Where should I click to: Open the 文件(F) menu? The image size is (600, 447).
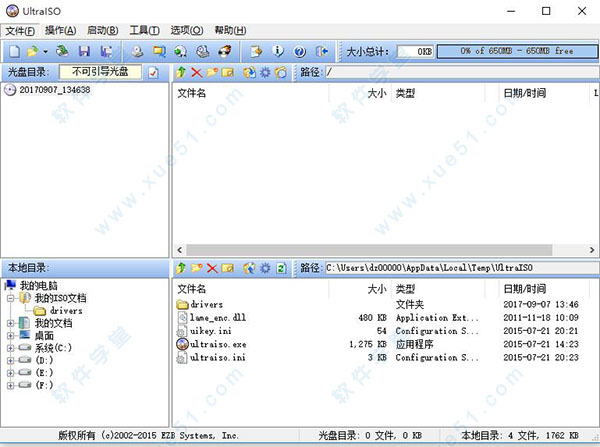pos(19,31)
